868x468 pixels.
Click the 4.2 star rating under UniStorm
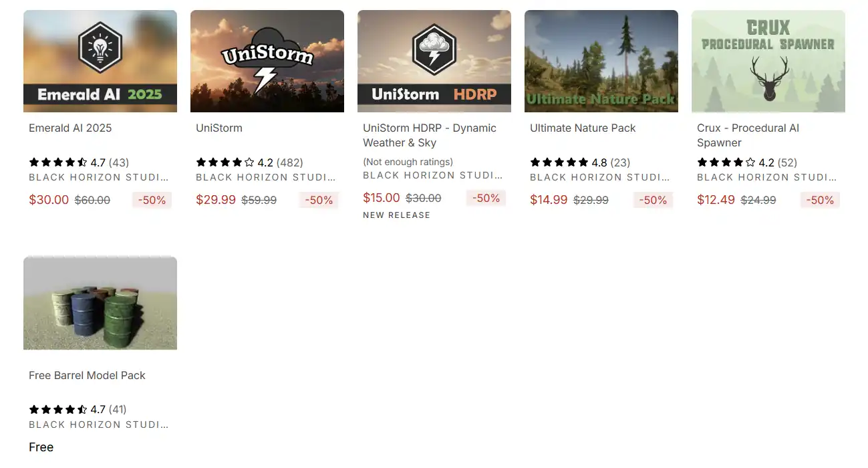pos(249,162)
